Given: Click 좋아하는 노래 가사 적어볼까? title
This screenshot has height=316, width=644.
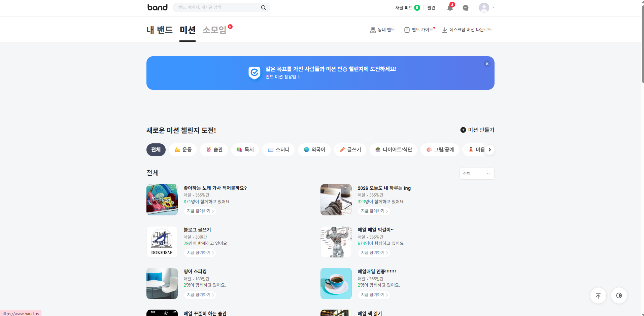Looking at the screenshot, I should tap(215, 188).
